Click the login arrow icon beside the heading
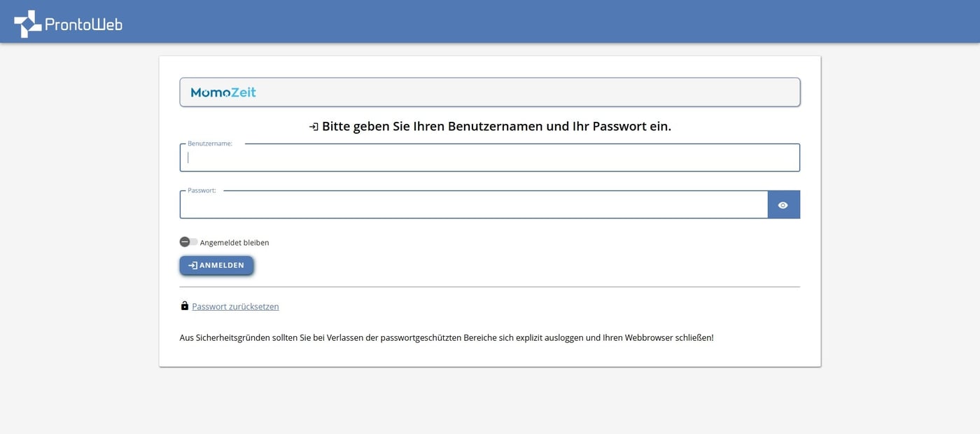980x434 pixels. (314, 127)
